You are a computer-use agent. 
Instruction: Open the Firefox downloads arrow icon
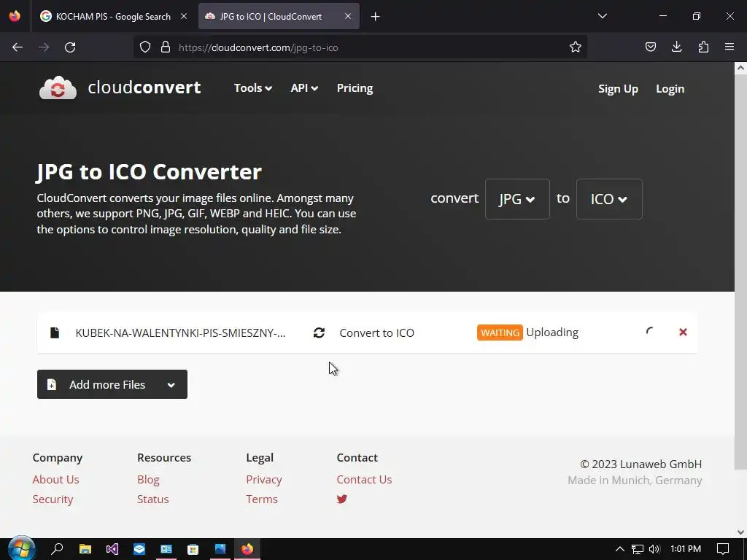coord(676,47)
